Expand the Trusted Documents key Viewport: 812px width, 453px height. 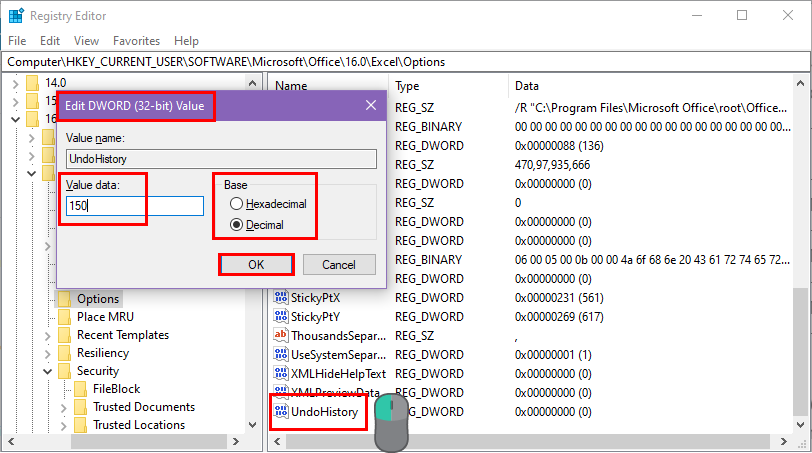coord(63,408)
